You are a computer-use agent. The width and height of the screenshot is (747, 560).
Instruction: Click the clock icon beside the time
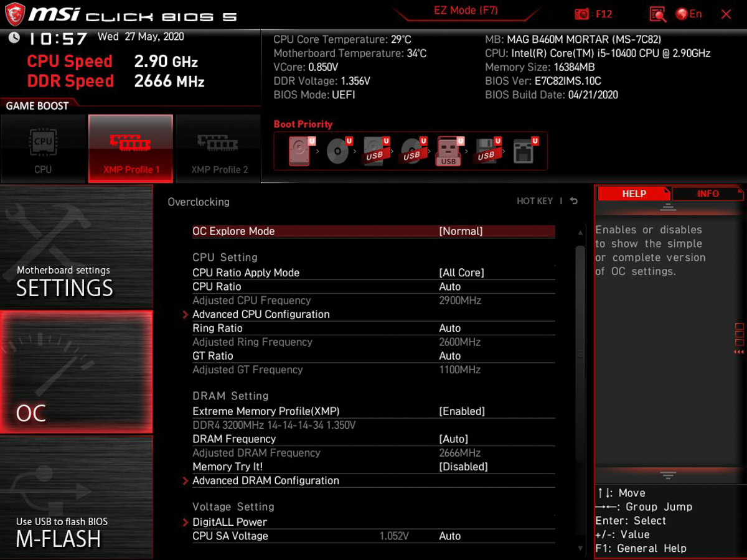[x=14, y=37]
